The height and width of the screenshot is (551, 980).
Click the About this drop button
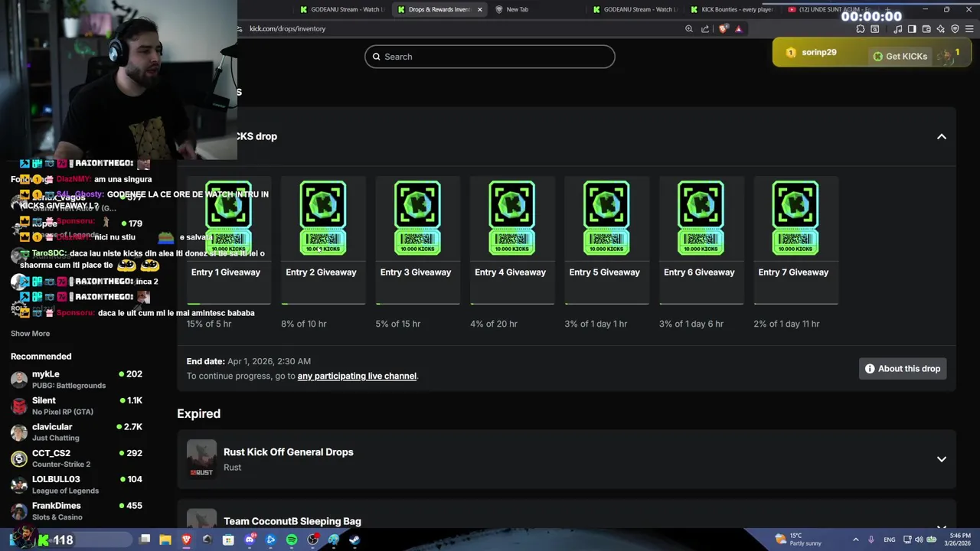pyautogui.click(x=903, y=369)
